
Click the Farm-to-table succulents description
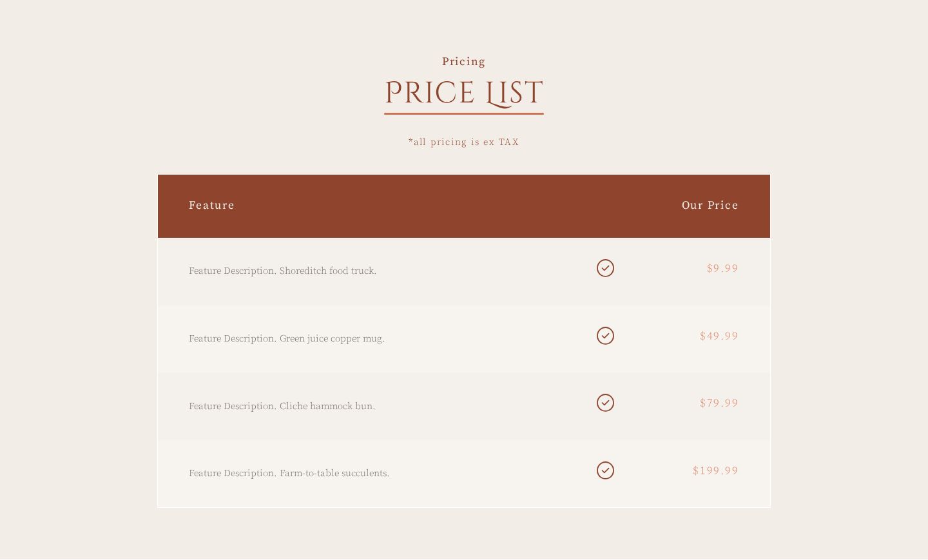[x=289, y=473]
